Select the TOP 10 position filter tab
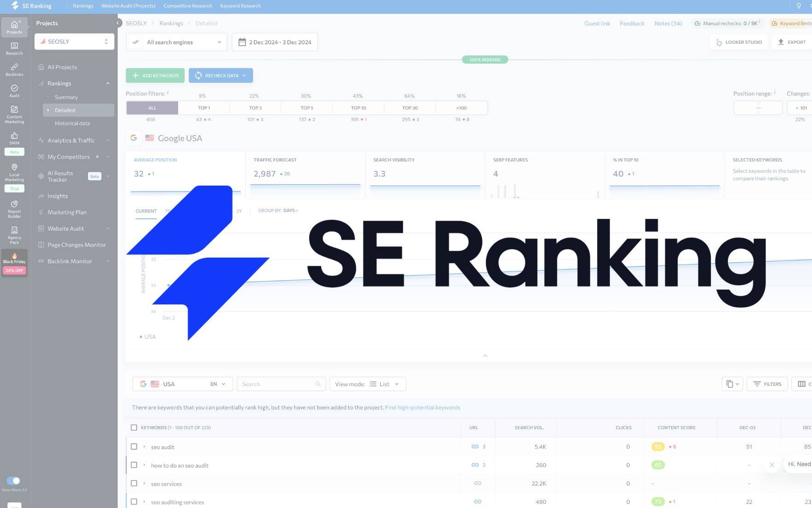This screenshot has width=812, height=508. click(359, 108)
